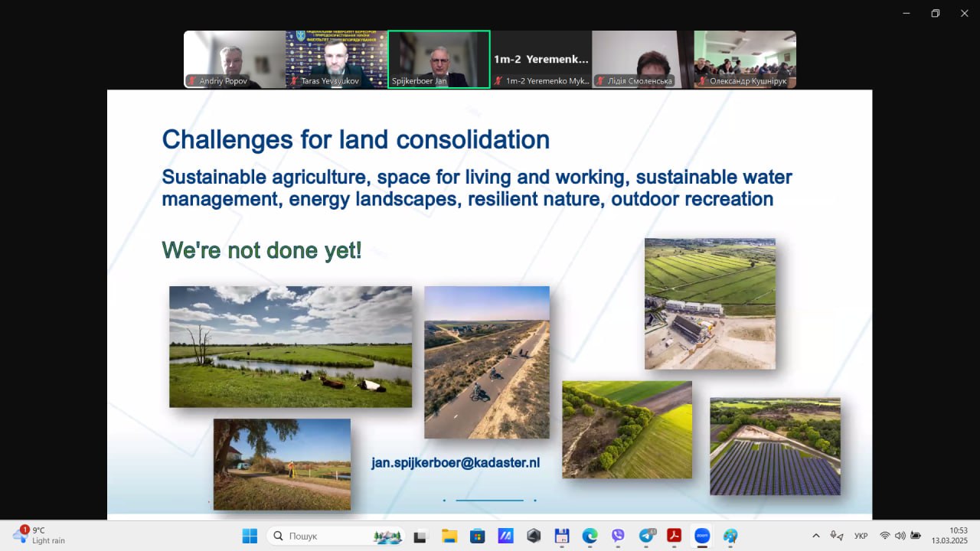The height and width of the screenshot is (551, 980).
Task: Select Taras Yevsyukov's video thumbnail
Action: point(337,60)
